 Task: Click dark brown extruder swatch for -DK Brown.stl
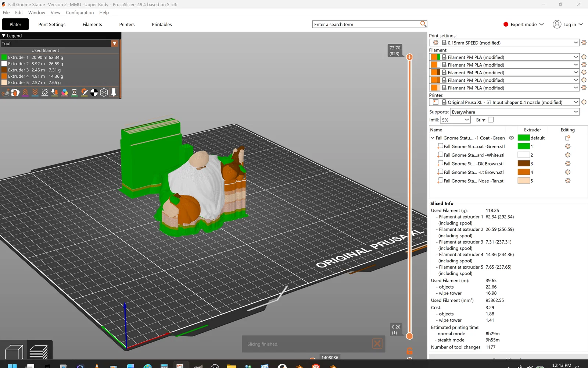[x=524, y=163]
